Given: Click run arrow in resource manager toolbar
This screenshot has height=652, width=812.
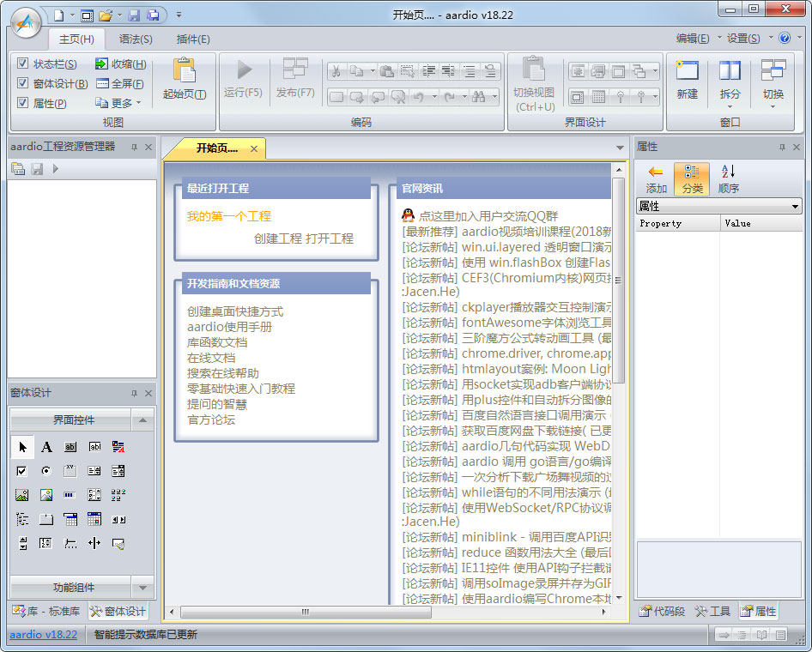Looking at the screenshot, I should pyautogui.click(x=56, y=169).
